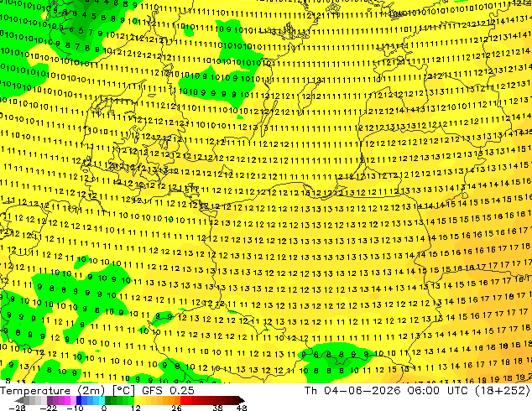This screenshot has height=411, width=532.
Task: Click the "Th 04-06-2026" date text
Action: coord(353,390)
